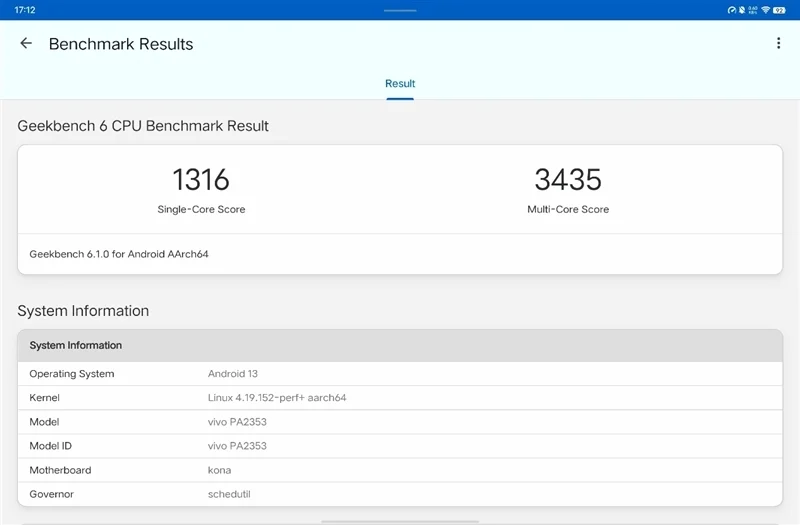Tap the muted bell notification icon

click(742, 10)
